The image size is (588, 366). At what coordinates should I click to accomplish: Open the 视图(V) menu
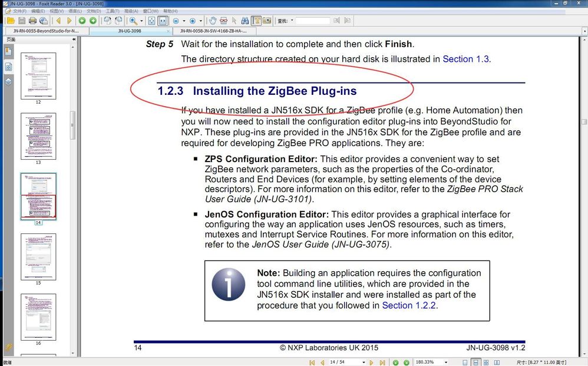pyautogui.click(x=57, y=11)
